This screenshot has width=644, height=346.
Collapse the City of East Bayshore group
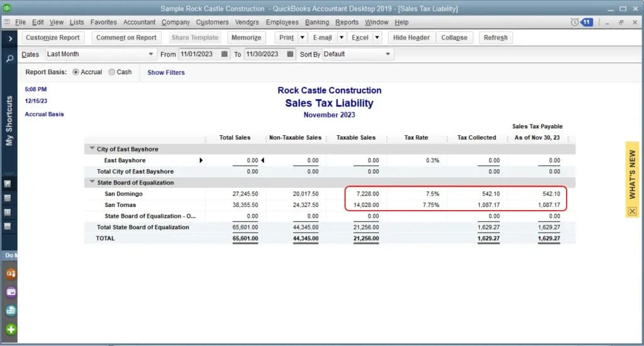click(x=92, y=148)
